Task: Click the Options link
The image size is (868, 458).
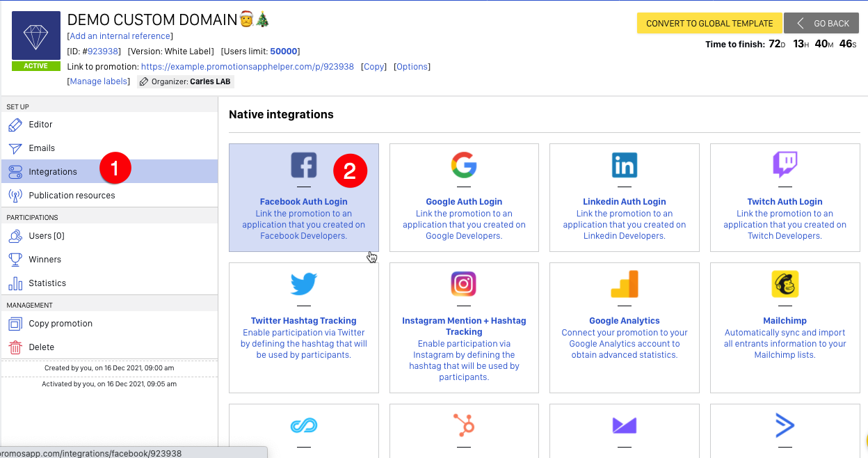Action: point(412,67)
